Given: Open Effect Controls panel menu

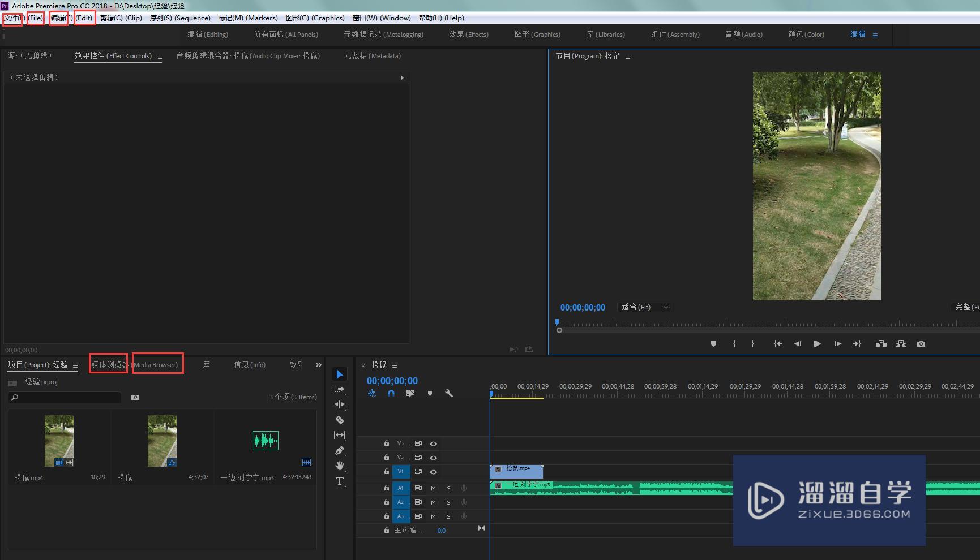Looking at the screenshot, I should tap(160, 57).
